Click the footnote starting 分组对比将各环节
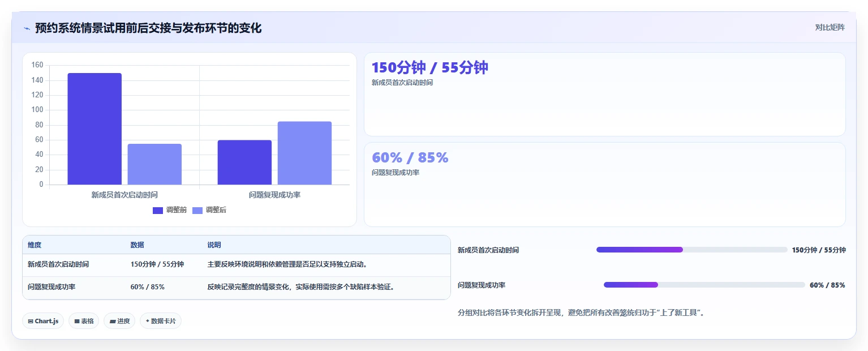Image resolution: width=868 pixels, height=351 pixels. click(581, 313)
